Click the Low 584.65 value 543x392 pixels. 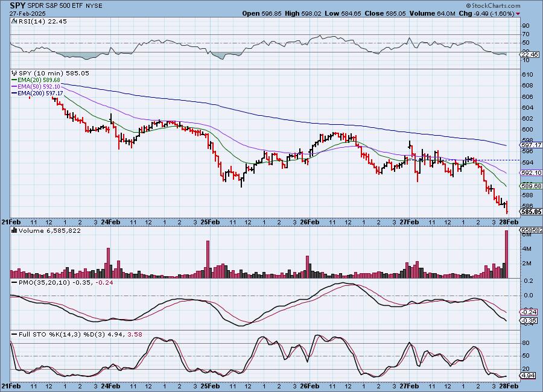[343, 13]
